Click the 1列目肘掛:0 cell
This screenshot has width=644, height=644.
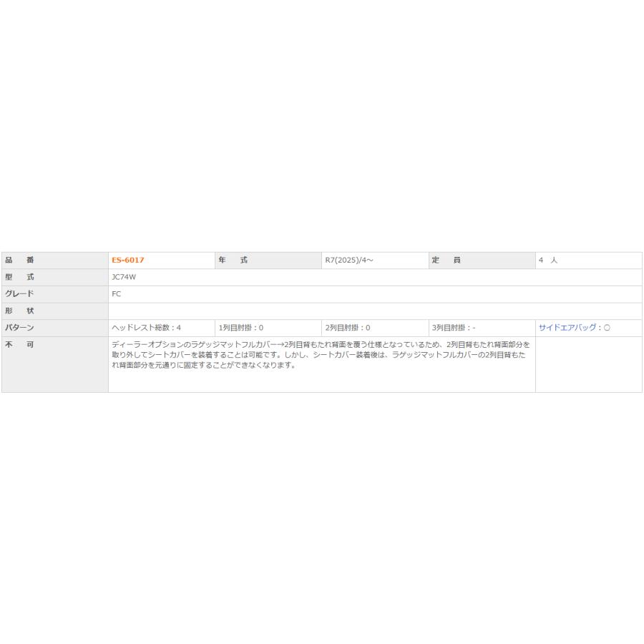tap(241, 328)
